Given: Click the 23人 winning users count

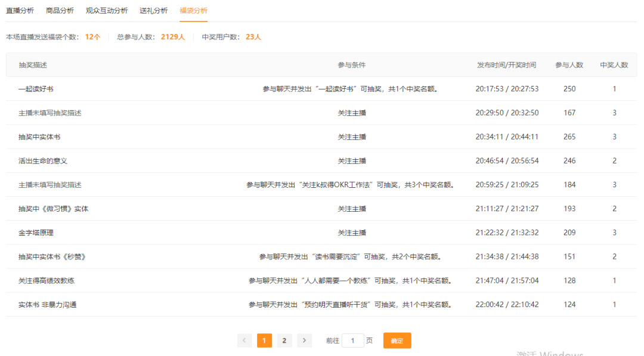Looking at the screenshot, I should [252, 36].
